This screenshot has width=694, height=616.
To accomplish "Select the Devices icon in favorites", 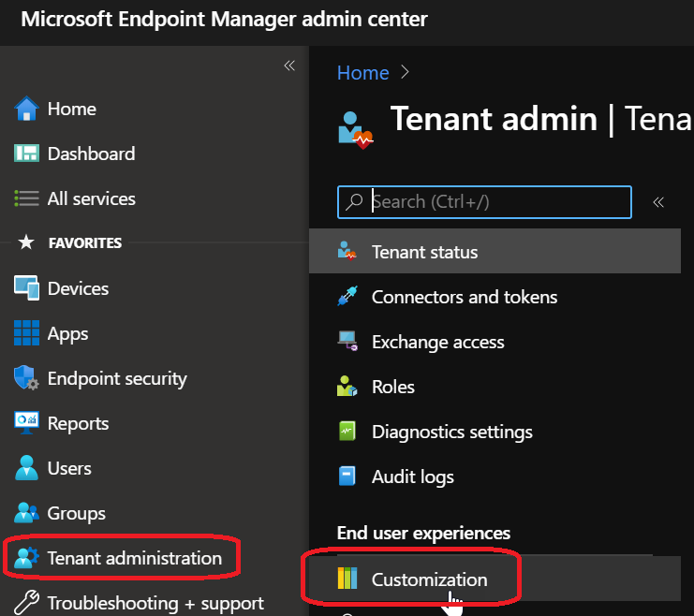I will [x=26, y=288].
